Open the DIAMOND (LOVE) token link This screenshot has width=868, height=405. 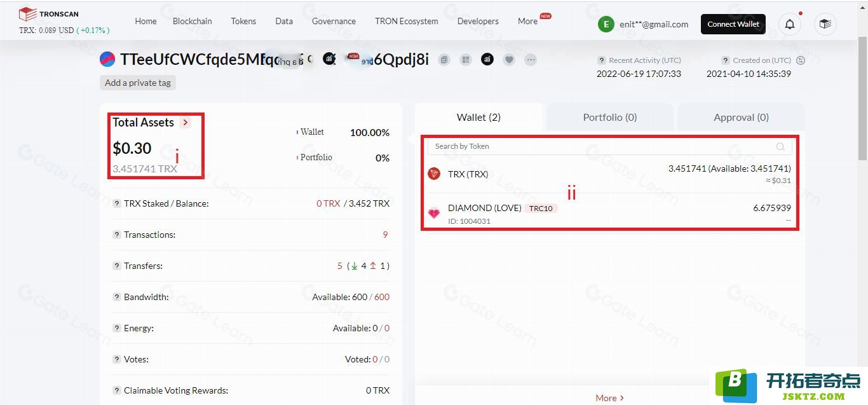(x=484, y=208)
